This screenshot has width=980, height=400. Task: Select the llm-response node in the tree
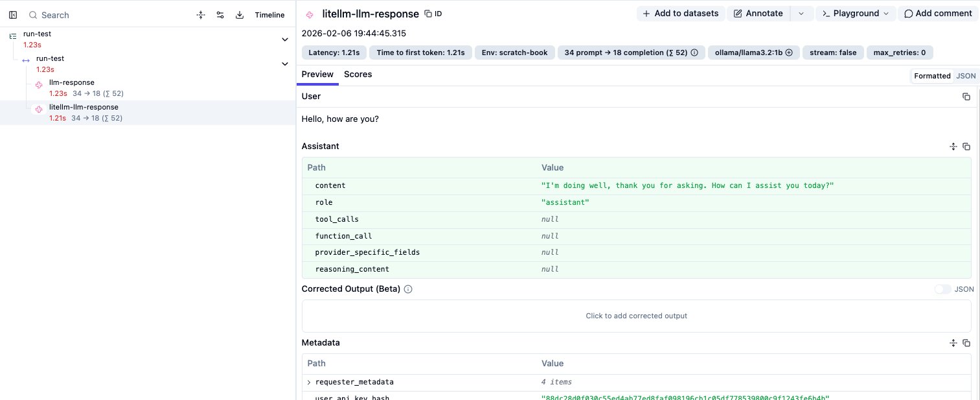tap(72, 82)
